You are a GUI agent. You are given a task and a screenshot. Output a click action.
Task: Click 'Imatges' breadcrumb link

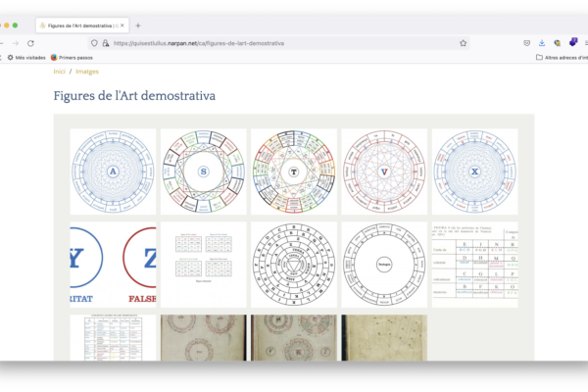(x=87, y=72)
